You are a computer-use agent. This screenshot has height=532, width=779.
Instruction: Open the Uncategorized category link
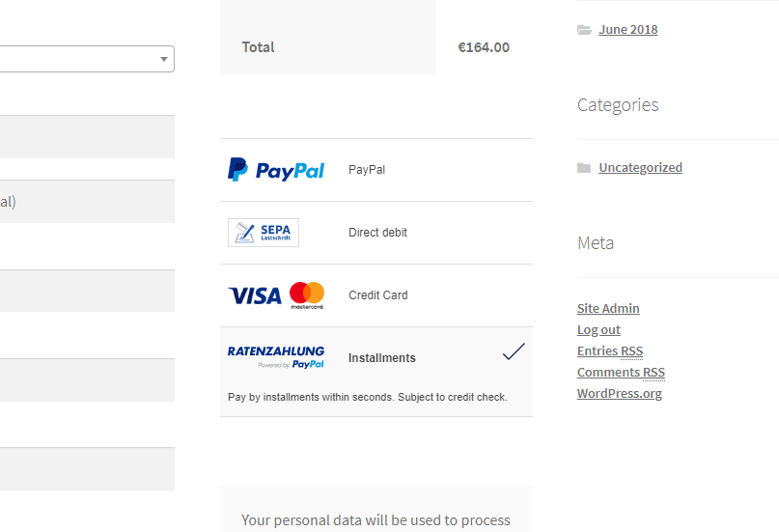[x=640, y=167]
